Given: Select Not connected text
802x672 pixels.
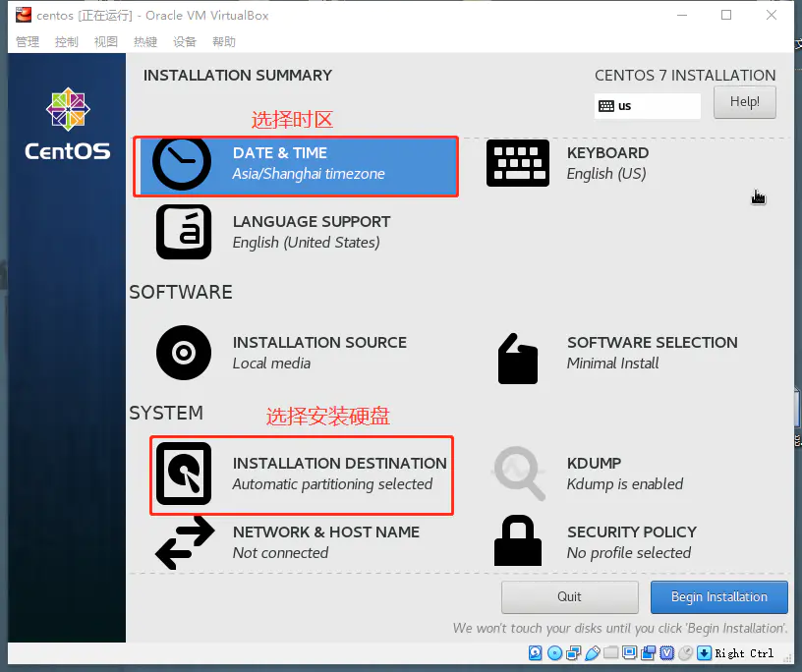Looking at the screenshot, I should [x=280, y=553].
